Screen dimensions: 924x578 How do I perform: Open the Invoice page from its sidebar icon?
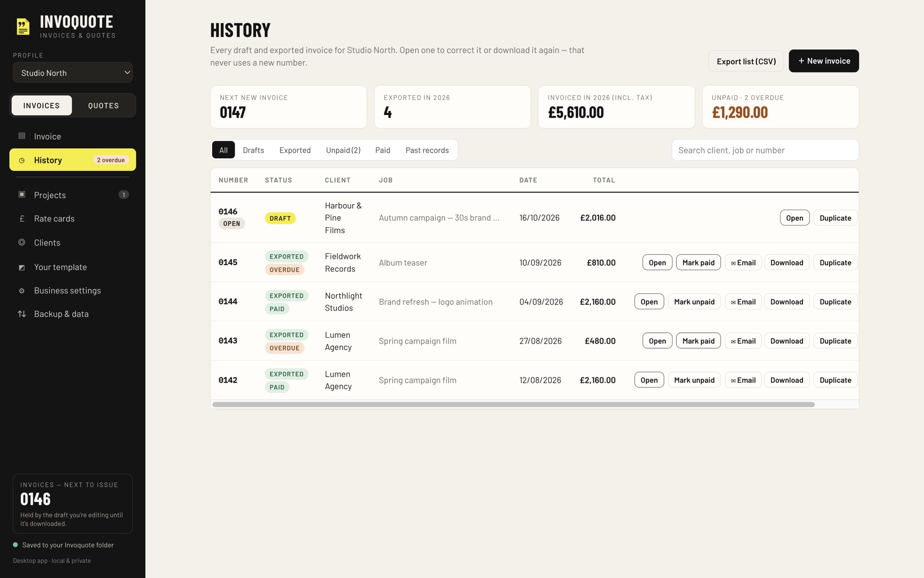(22, 136)
